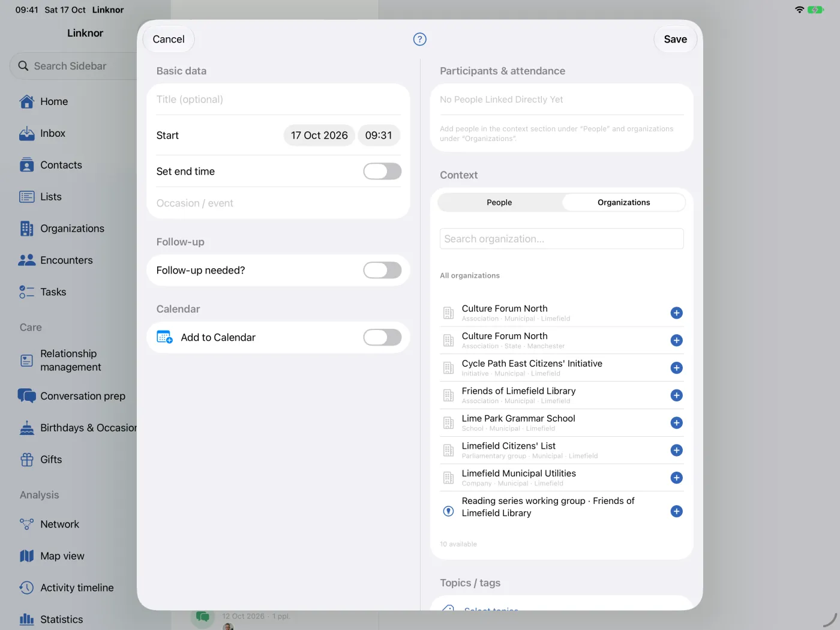Open Relationship management in sidebar
Viewport: 840px width, 630px height.
coord(71,361)
